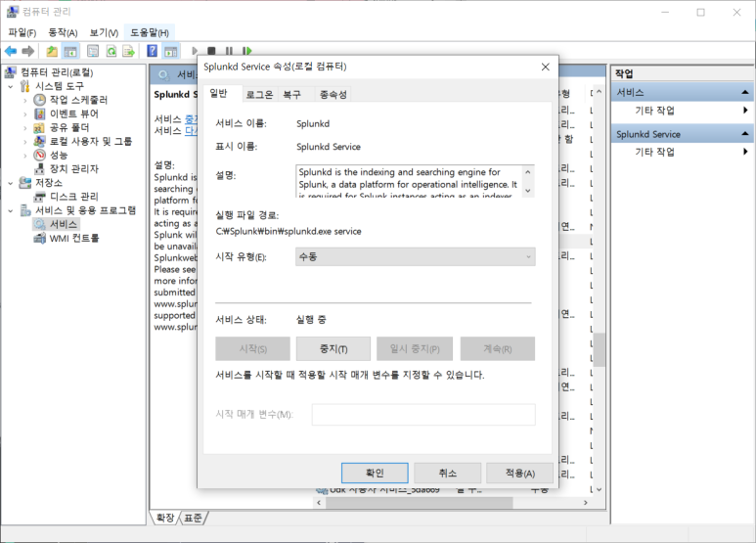The width and height of the screenshot is (756, 543).
Task: Click the Export List toolbar icon
Action: (x=128, y=51)
